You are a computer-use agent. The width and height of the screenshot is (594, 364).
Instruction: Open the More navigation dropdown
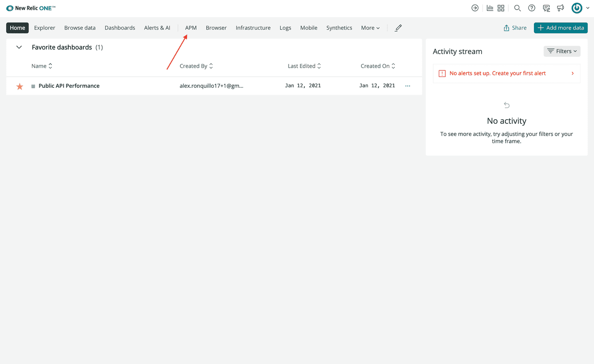pyautogui.click(x=371, y=28)
